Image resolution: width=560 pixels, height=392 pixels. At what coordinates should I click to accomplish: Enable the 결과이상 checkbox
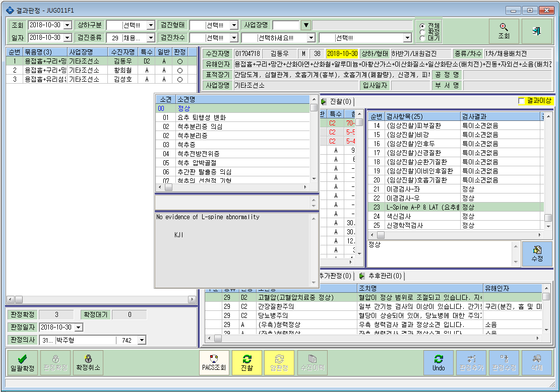(521, 101)
